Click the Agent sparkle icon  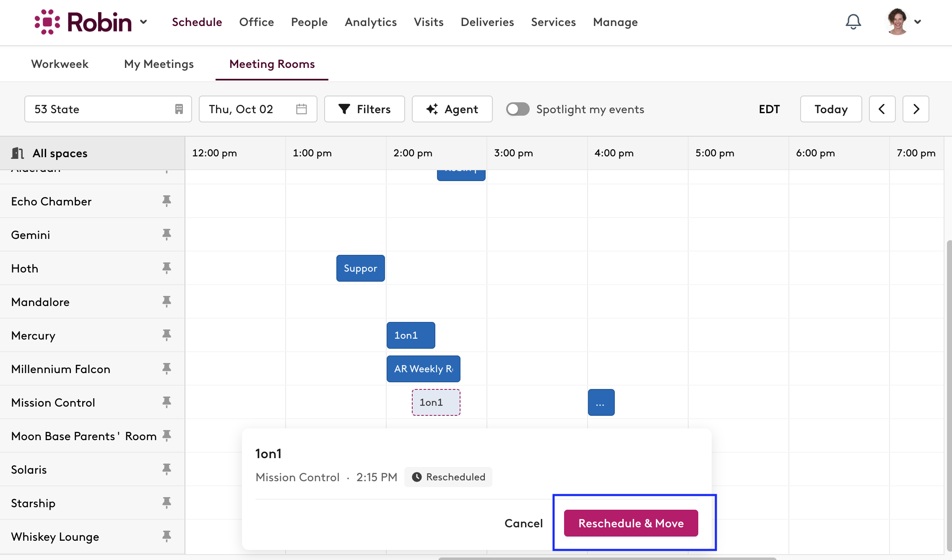(x=433, y=109)
